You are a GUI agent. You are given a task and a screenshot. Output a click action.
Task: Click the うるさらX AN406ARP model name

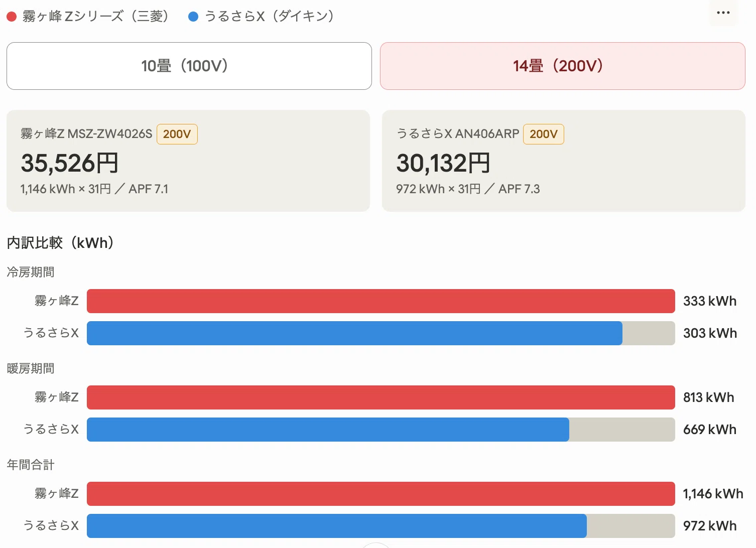457,133
